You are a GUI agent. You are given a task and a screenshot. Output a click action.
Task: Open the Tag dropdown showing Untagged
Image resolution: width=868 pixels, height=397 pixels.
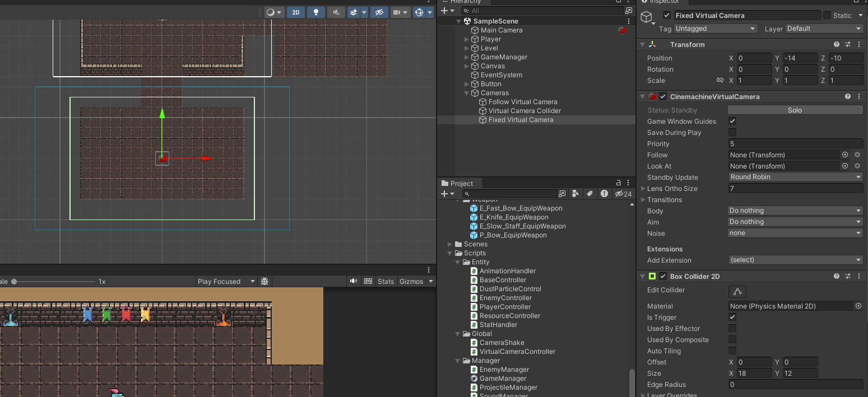pos(716,29)
